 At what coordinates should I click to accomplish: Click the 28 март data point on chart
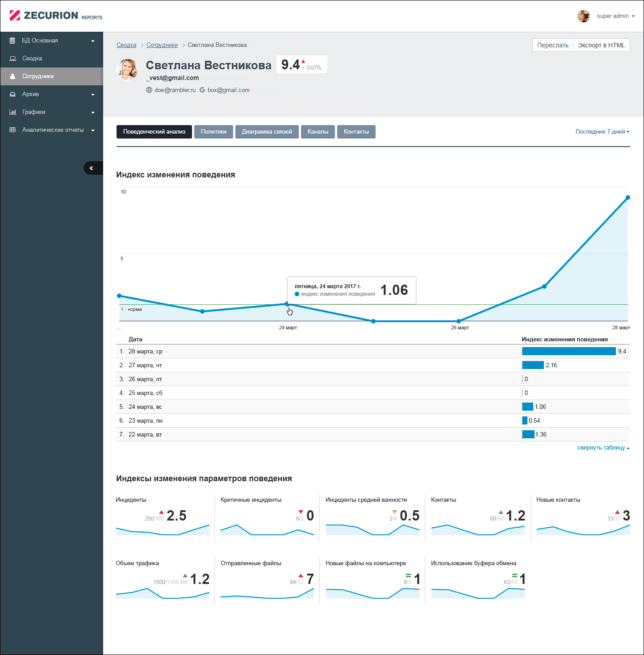coord(628,197)
